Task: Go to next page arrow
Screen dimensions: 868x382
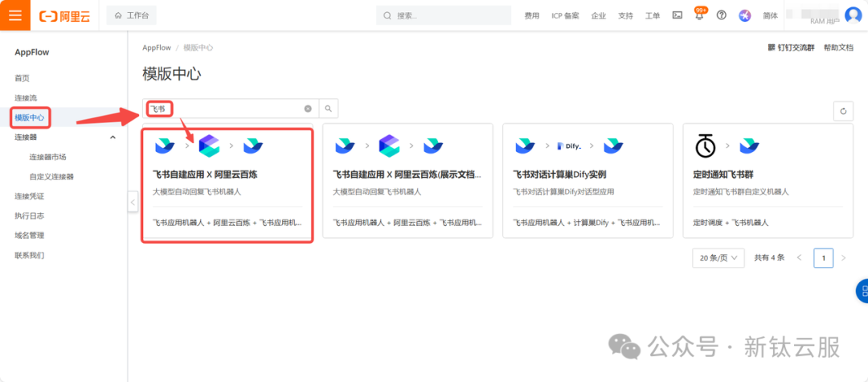Action: tap(843, 258)
